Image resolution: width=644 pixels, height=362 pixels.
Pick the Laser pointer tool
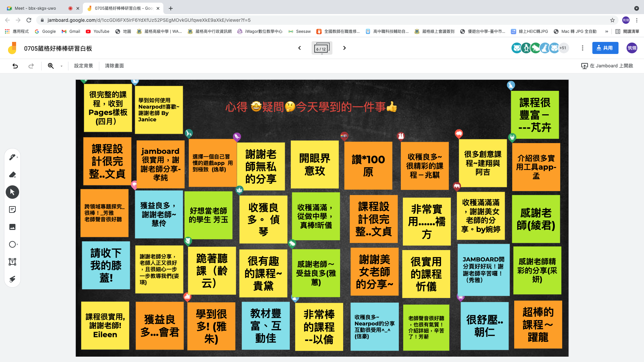coord(12,279)
